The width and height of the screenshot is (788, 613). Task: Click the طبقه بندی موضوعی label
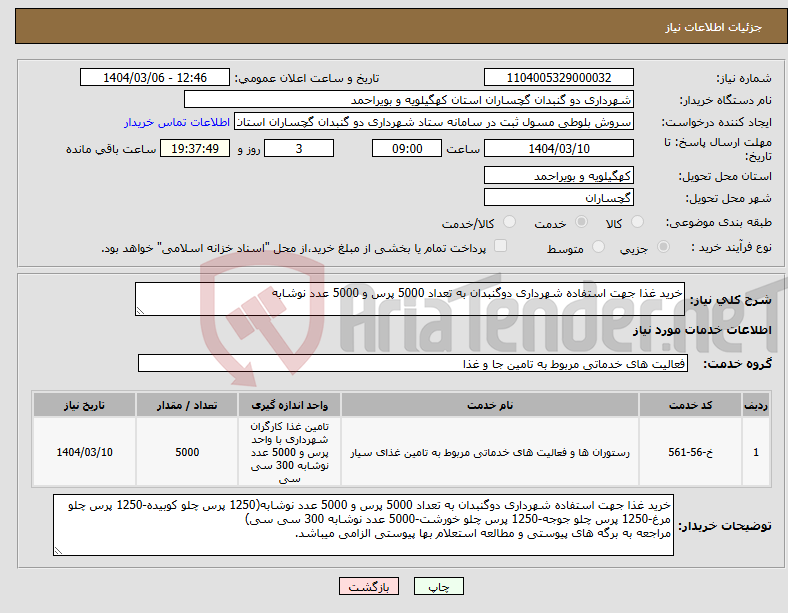(x=719, y=222)
